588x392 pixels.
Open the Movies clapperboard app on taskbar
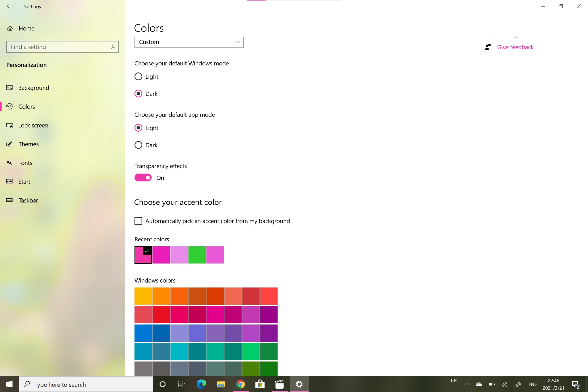coord(279,384)
